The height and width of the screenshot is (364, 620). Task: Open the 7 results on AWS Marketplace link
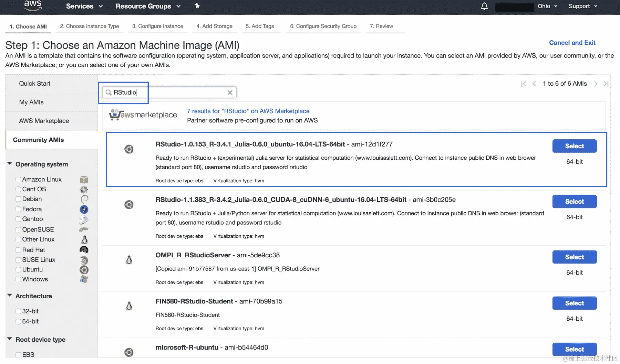coord(248,111)
